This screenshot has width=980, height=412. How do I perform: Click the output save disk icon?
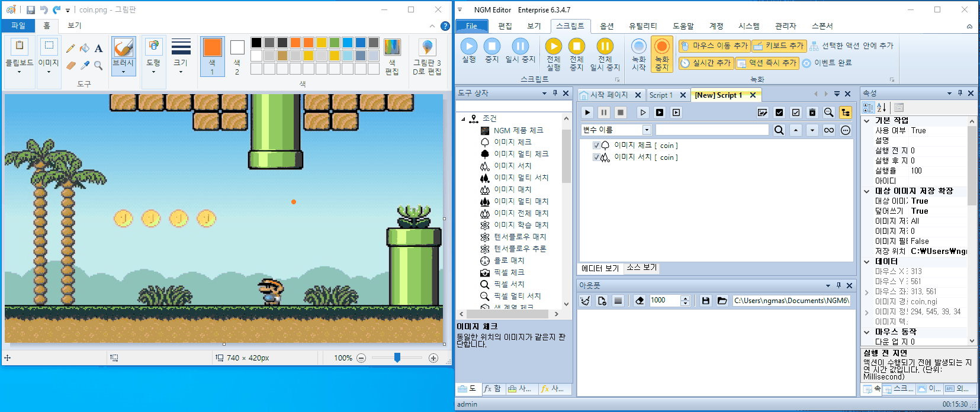click(x=705, y=301)
